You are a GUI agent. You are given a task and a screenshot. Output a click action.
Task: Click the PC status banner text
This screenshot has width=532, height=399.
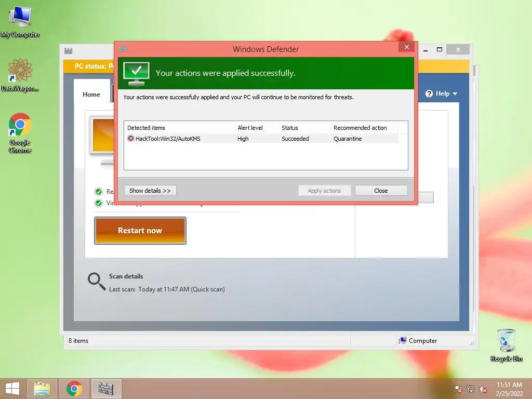95,66
